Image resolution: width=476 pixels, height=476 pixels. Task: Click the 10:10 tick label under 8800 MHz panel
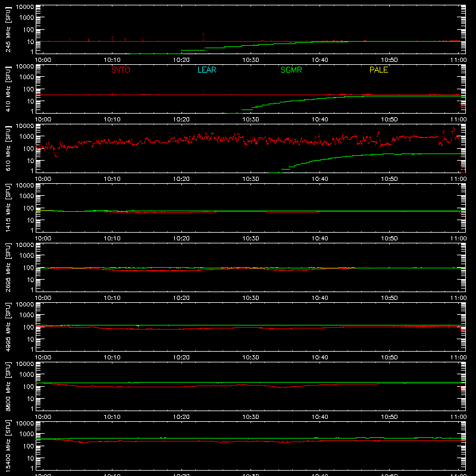point(112,417)
